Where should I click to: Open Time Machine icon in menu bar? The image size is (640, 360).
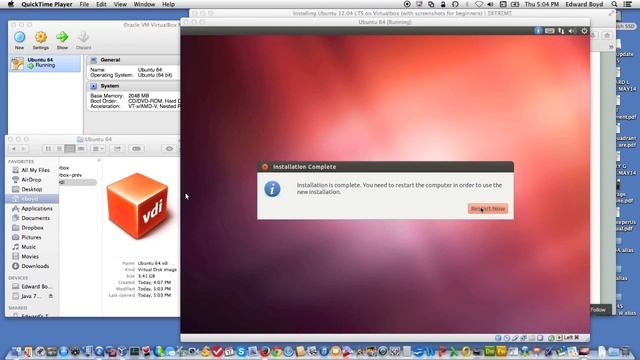click(x=455, y=4)
